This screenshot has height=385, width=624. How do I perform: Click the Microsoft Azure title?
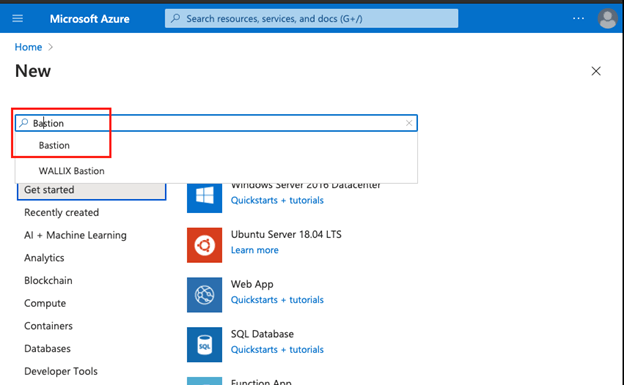click(90, 19)
